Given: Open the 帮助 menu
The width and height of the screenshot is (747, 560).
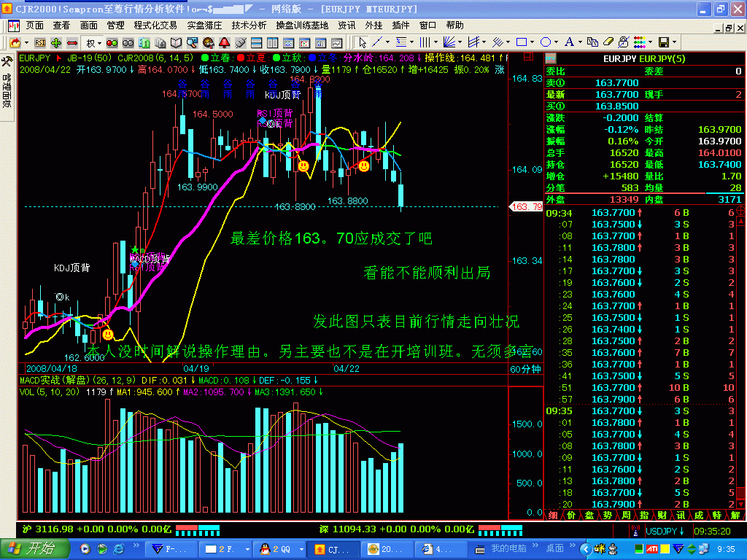Looking at the screenshot, I should point(455,26).
